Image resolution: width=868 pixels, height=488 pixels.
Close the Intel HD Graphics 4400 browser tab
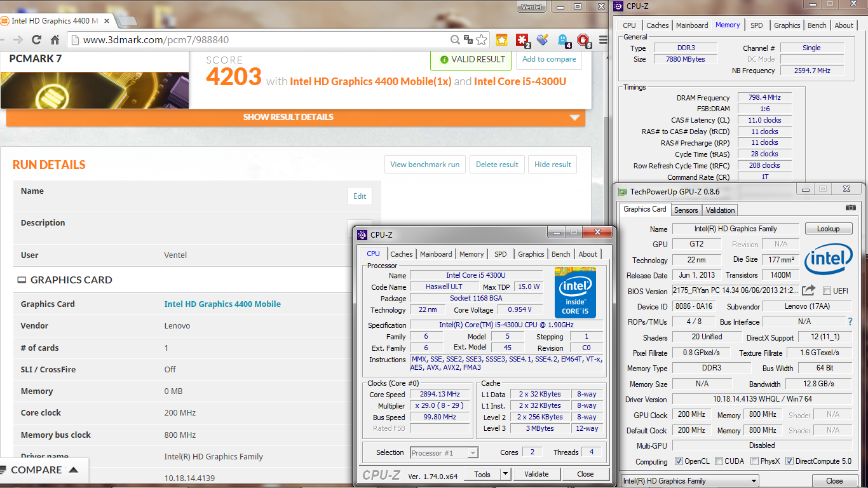pyautogui.click(x=107, y=20)
